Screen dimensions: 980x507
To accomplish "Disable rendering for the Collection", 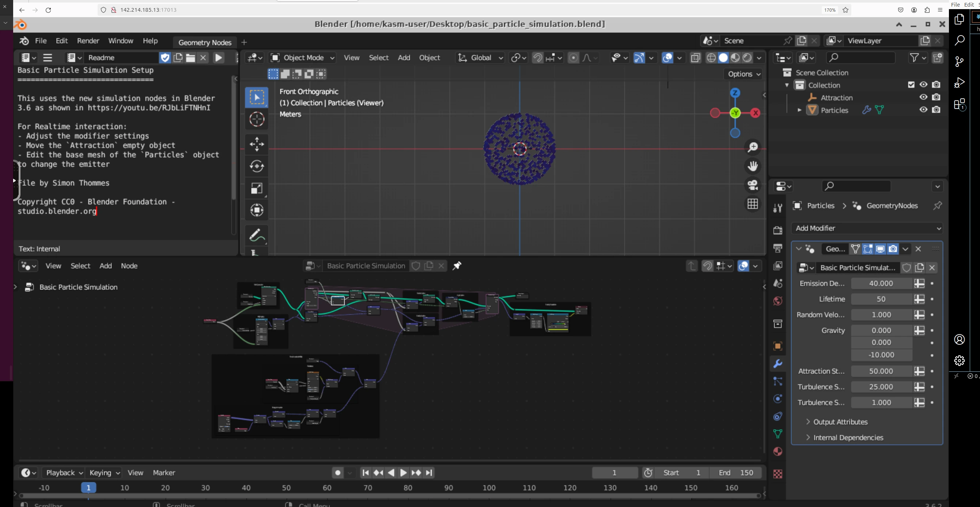I will coord(936,85).
